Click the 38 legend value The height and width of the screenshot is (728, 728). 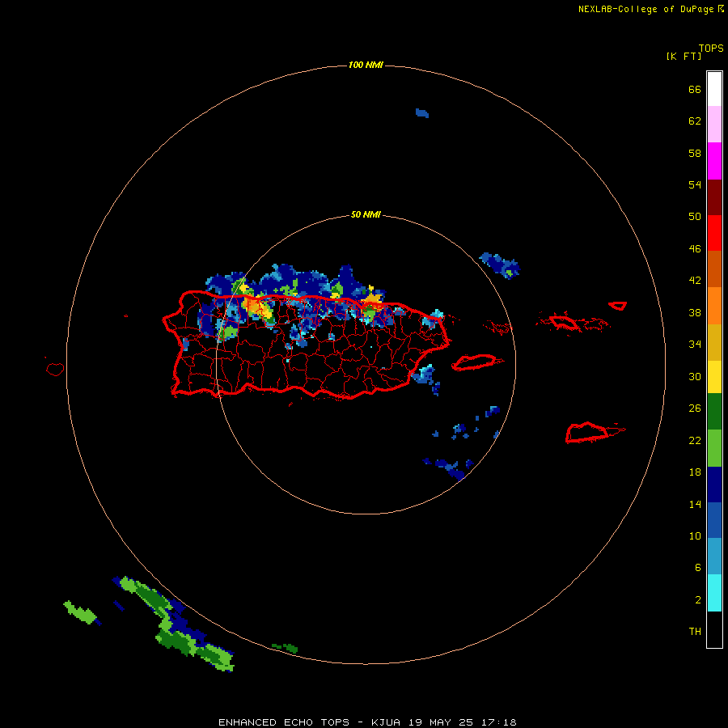[695, 312]
